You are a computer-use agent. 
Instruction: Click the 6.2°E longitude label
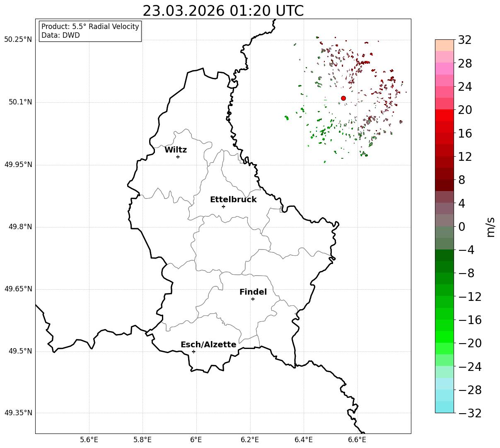click(250, 439)
